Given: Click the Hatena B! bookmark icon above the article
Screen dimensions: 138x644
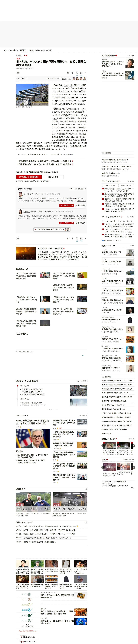Looking at the screenshot, I should (81, 73).
